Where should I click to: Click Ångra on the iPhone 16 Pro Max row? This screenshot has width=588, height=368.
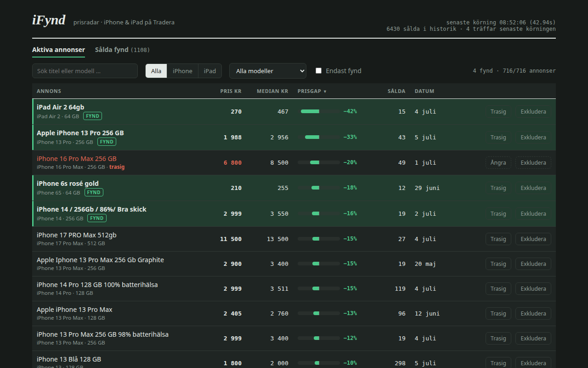[x=498, y=162]
